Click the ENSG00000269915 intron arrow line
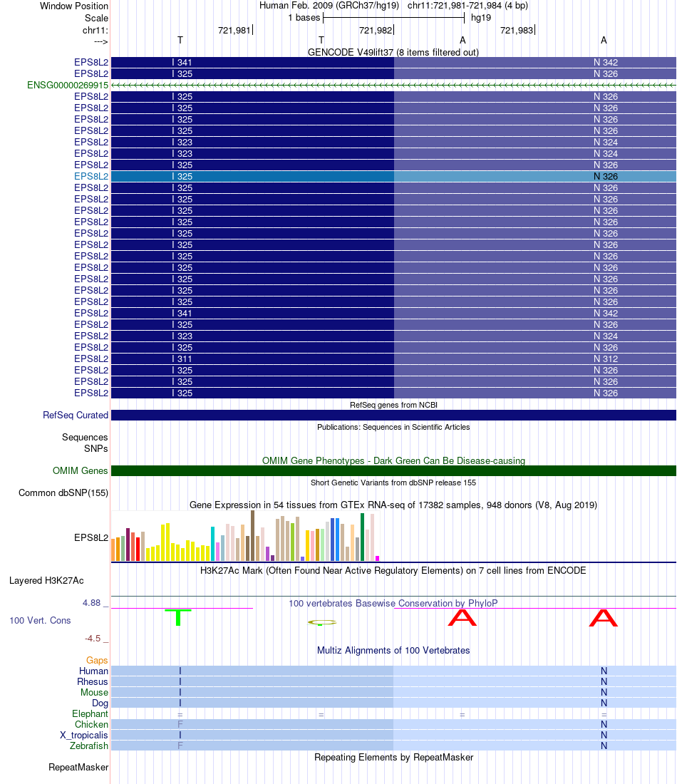This screenshot has height=784, width=677. tap(393, 85)
